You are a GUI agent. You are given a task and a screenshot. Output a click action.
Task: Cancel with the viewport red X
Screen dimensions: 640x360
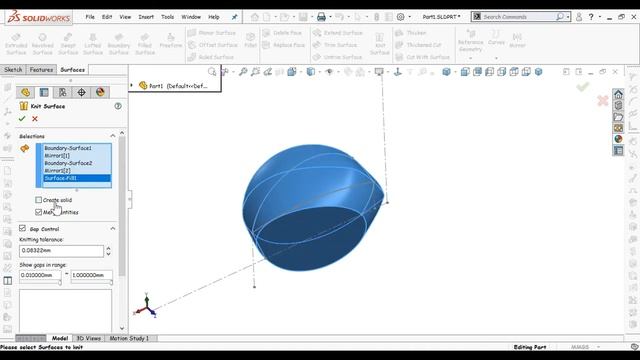(x=602, y=100)
